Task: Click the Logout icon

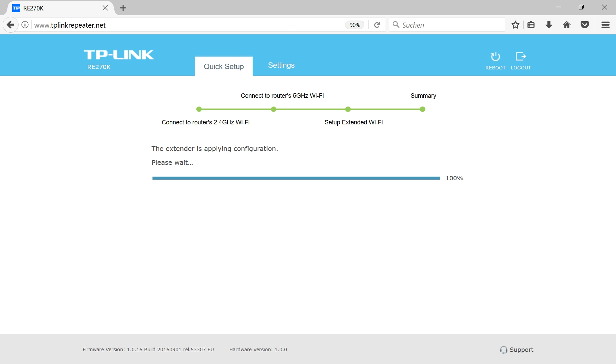Action: click(x=521, y=56)
